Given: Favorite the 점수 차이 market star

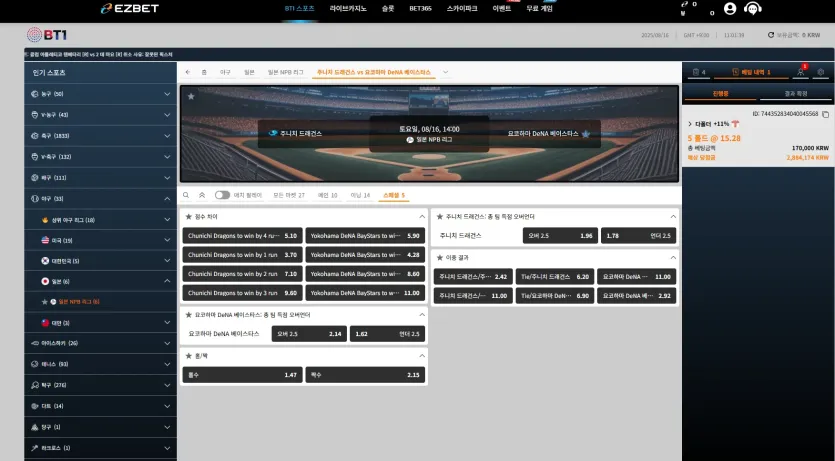Looking at the screenshot, I should click(189, 217).
